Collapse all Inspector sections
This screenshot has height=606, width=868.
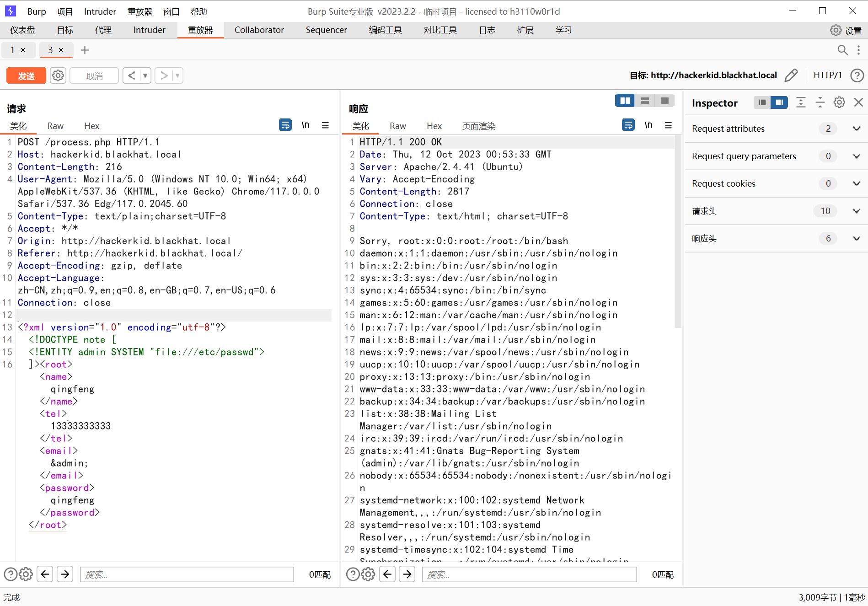coord(820,102)
